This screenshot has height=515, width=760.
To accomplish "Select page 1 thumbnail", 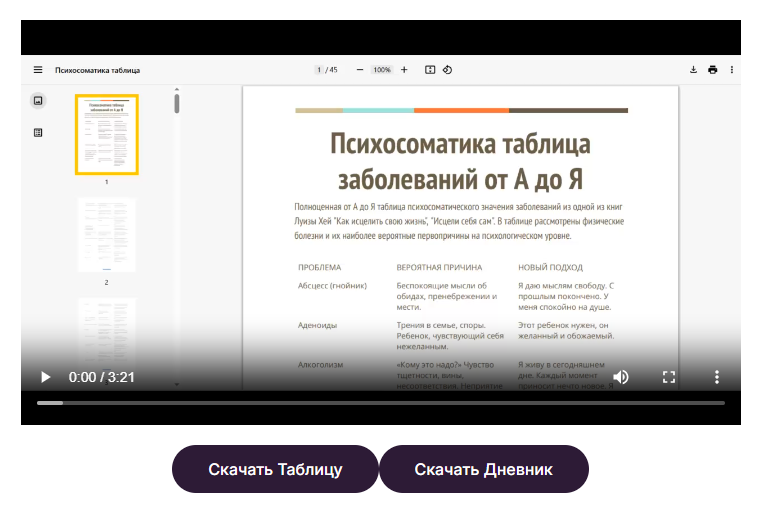I will tap(107, 135).
